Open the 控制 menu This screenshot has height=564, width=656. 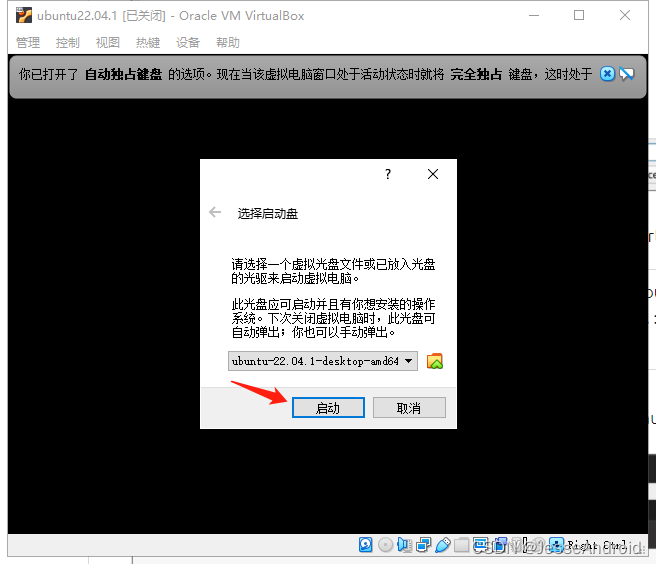(68, 42)
